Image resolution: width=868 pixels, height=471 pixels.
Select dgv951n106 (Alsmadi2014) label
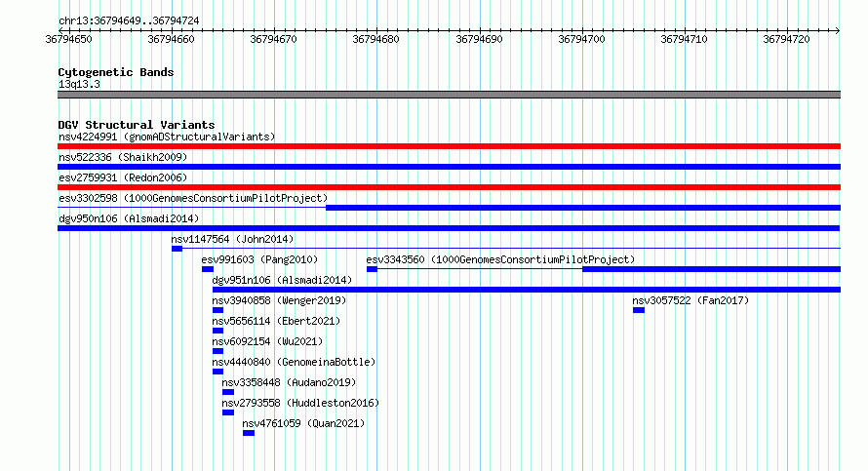(282, 280)
